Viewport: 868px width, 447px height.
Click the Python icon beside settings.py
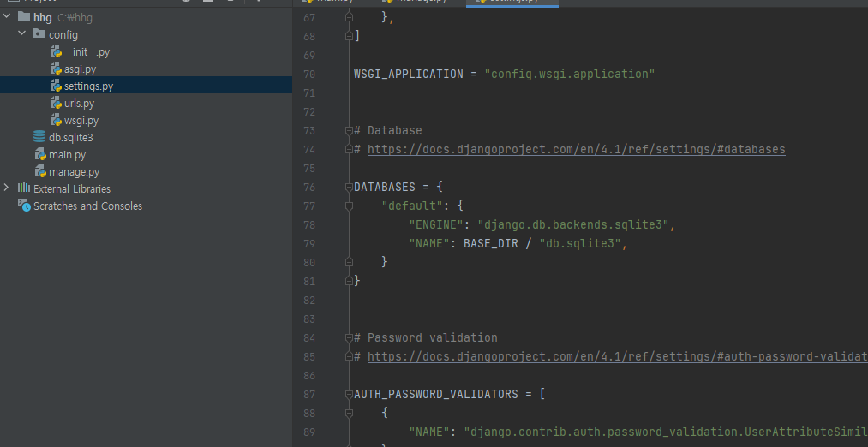pos(56,86)
